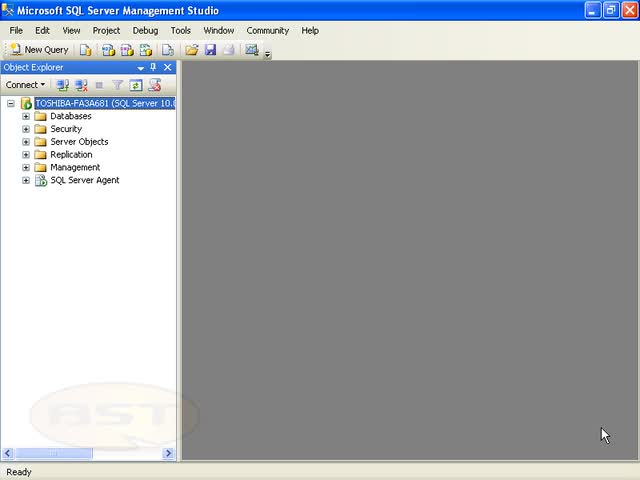The width and height of the screenshot is (640, 480).
Task: Click the Disconnect server icon
Action: (x=81, y=85)
